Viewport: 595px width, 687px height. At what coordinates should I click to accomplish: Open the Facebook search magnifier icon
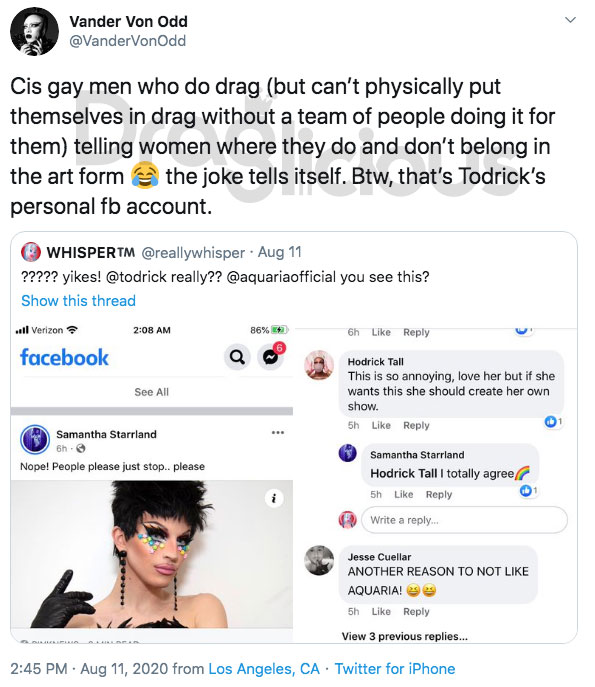[x=237, y=357]
